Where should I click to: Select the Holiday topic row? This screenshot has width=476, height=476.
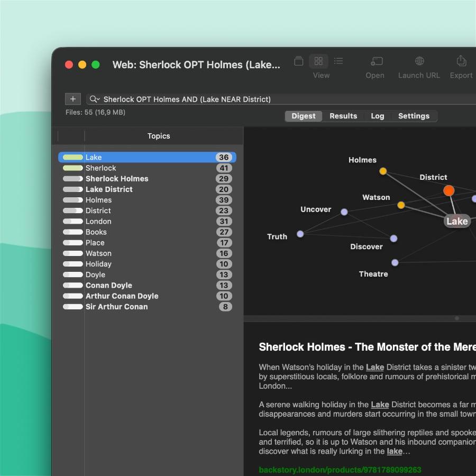point(147,264)
